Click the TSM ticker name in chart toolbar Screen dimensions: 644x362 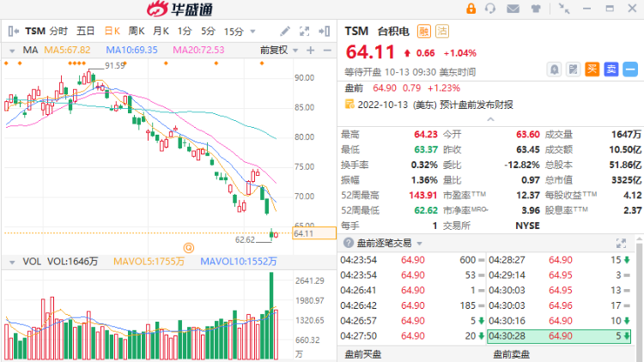pyautogui.click(x=35, y=31)
